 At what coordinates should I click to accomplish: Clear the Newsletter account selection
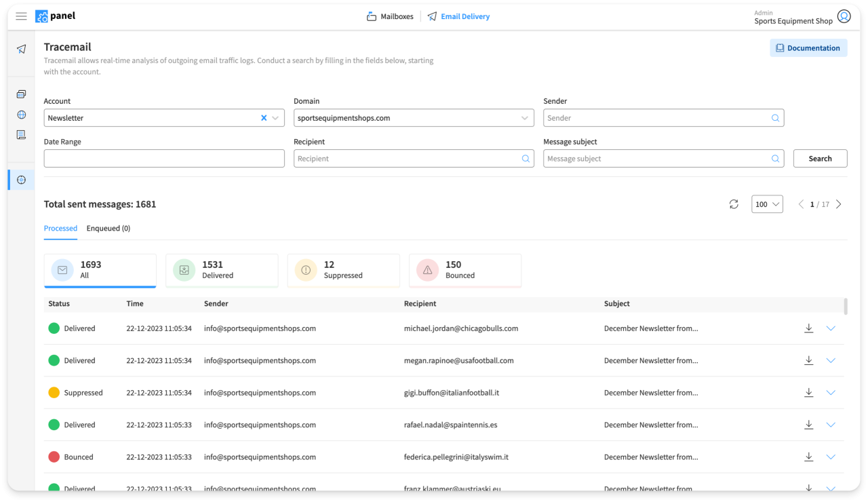[263, 117]
